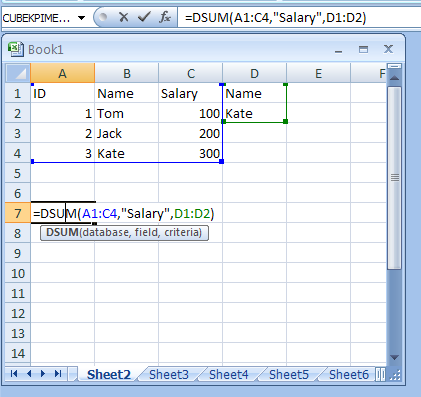Click the tab split bar handle
421x397 pixels.
[380, 374]
